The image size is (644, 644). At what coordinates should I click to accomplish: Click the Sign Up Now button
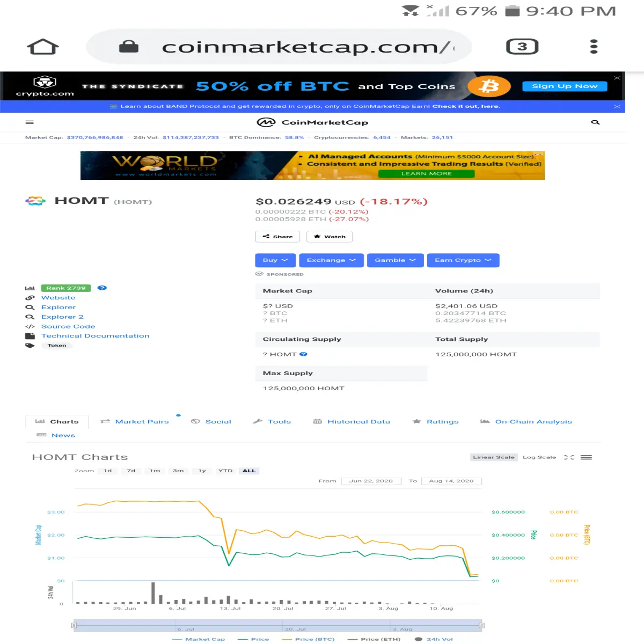[565, 86]
